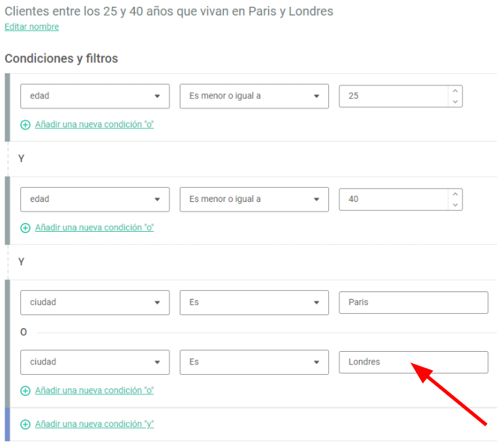Screen dimensions: 504x448
Task: Open first edad field dropdown
Action: pyautogui.click(x=95, y=96)
